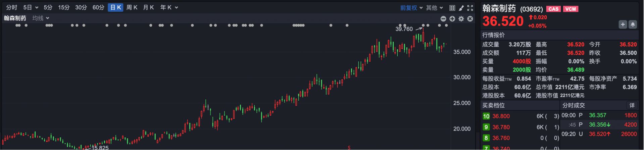The width and height of the screenshot is (644, 150).
Task: Enter fullscreen chart mode
Action: pos(470,8)
